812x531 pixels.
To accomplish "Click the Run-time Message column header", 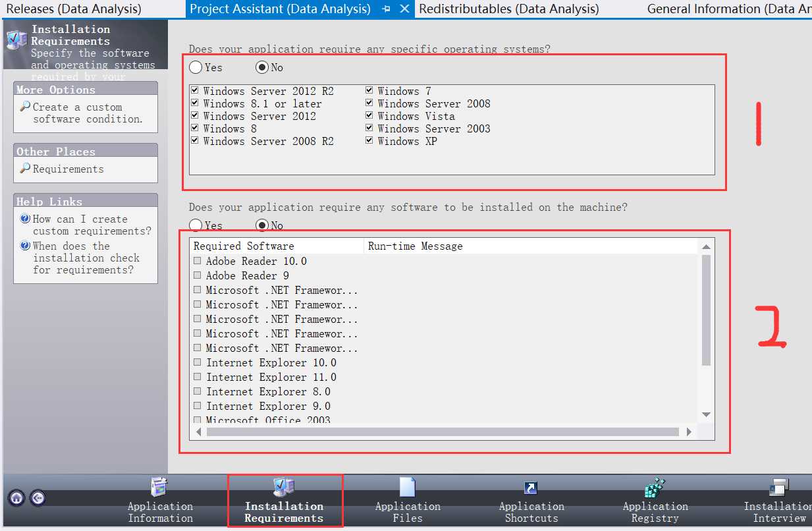I will pos(531,246).
